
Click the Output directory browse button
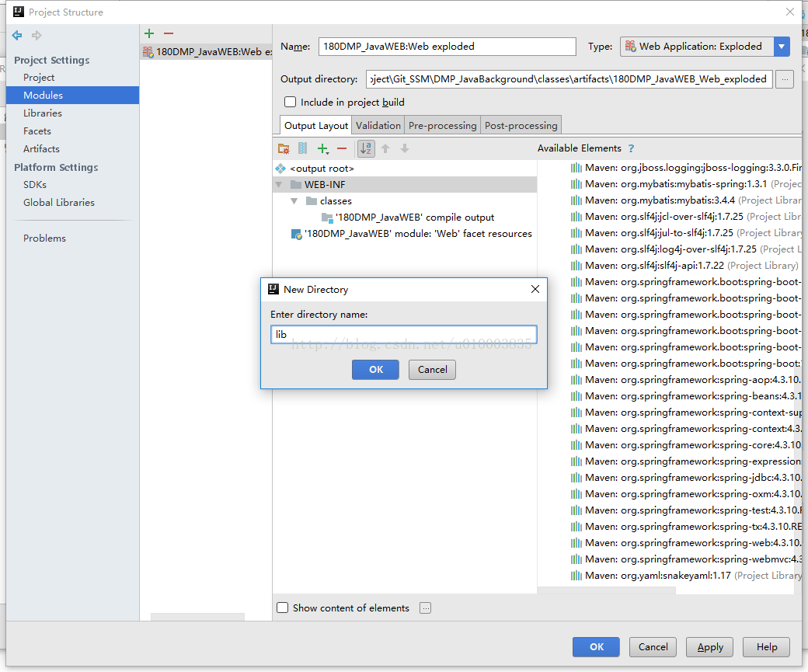pos(785,79)
